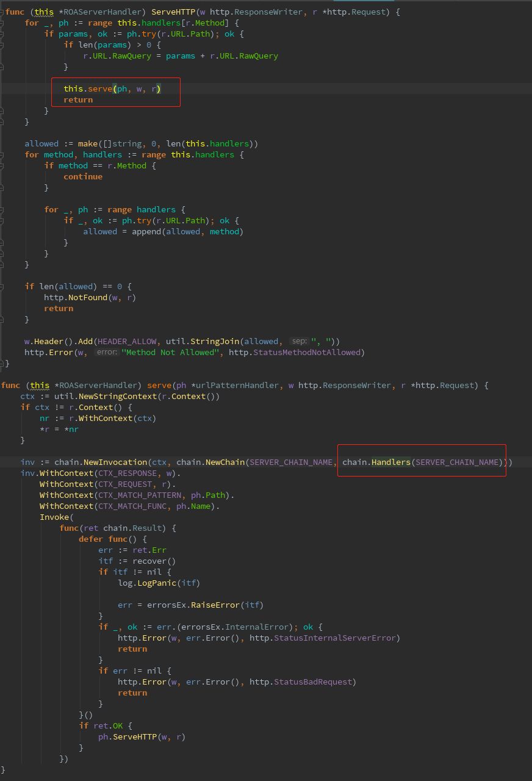
Task: Click the defer keyword
Action: pos(90,539)
